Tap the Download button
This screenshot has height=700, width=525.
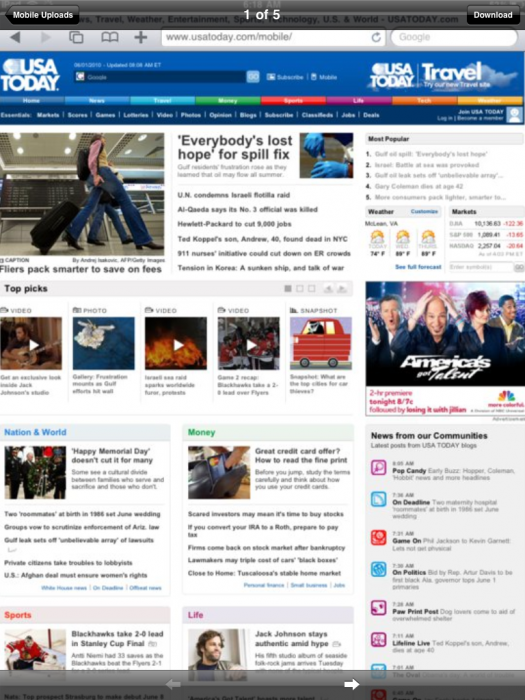coord(493,15)
